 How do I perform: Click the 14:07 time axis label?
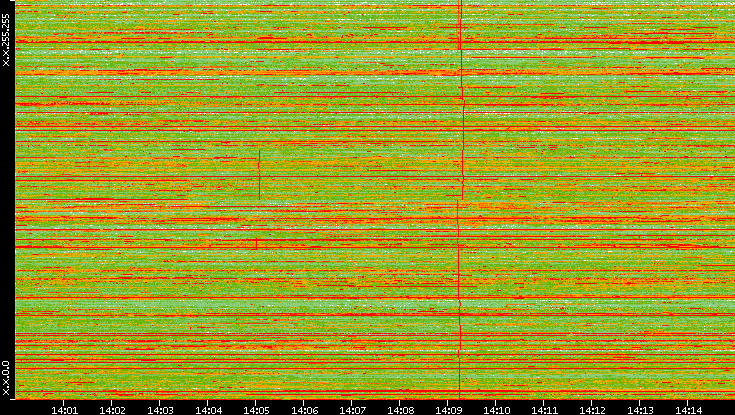(352, 410)
